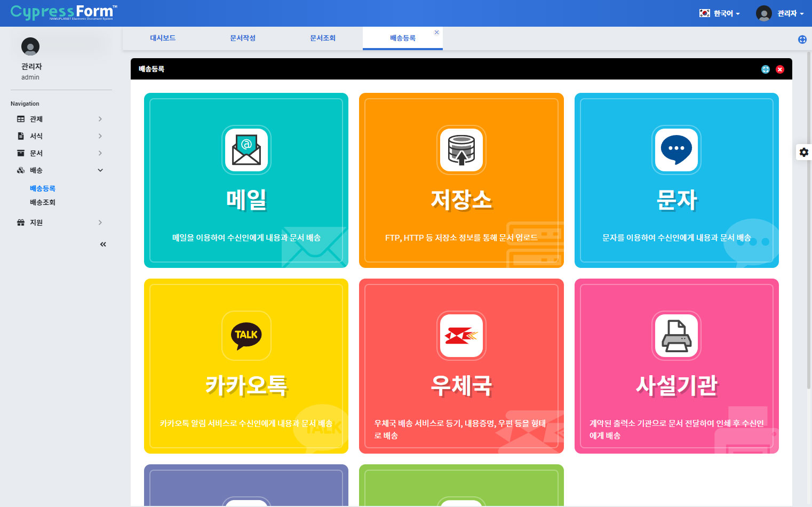Open the 한국어 language dropdown
Viewport: 812px width, 507px height.
(x=720, y=13)
